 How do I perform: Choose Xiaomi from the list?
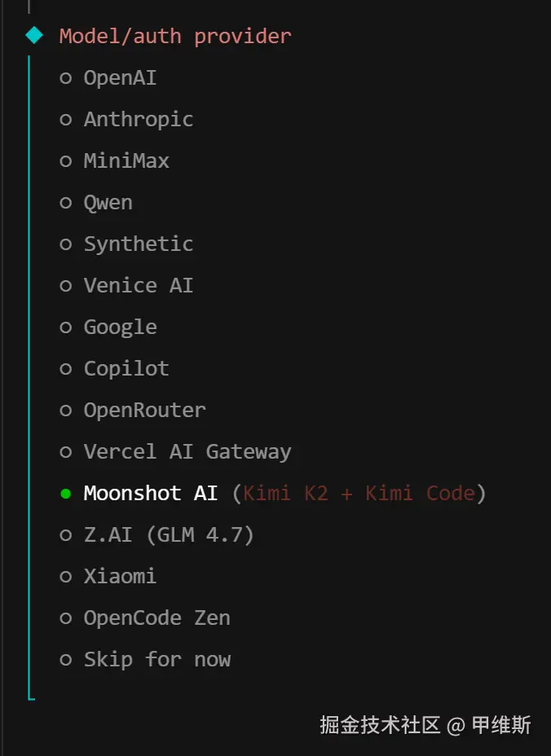point(120,577)
